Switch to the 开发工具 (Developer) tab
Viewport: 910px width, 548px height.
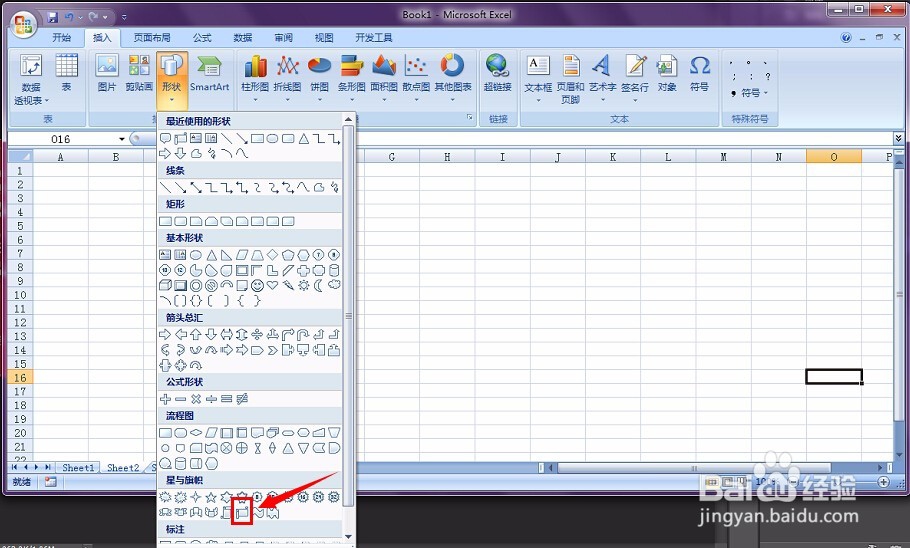coord(374,38)
